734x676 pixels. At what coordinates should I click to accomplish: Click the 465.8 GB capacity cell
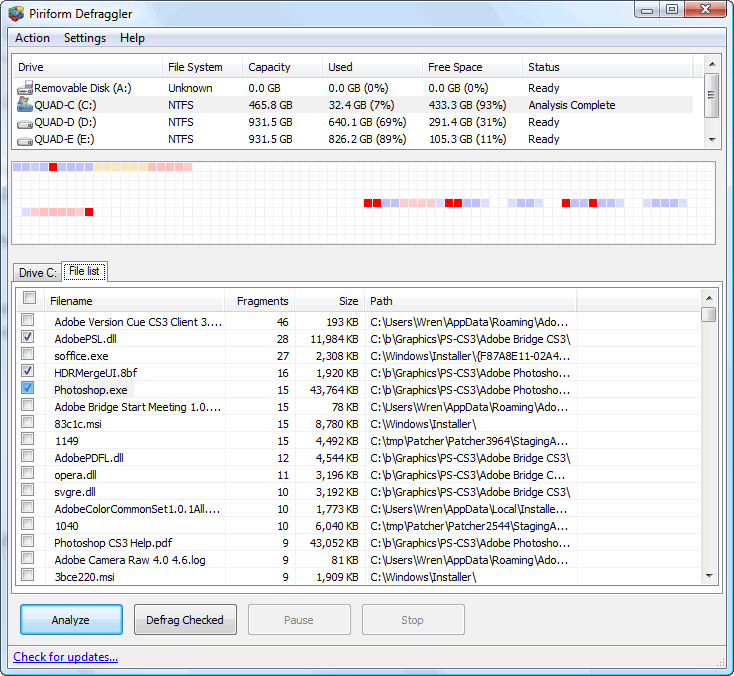point(271,105)
